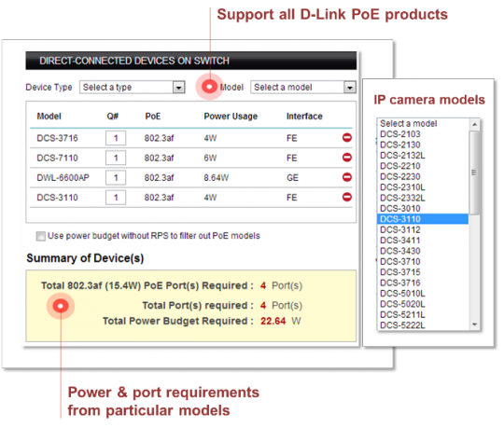Select DCS-2310L in the model list
Screen dimensions: 504x428
pos(423,187)
